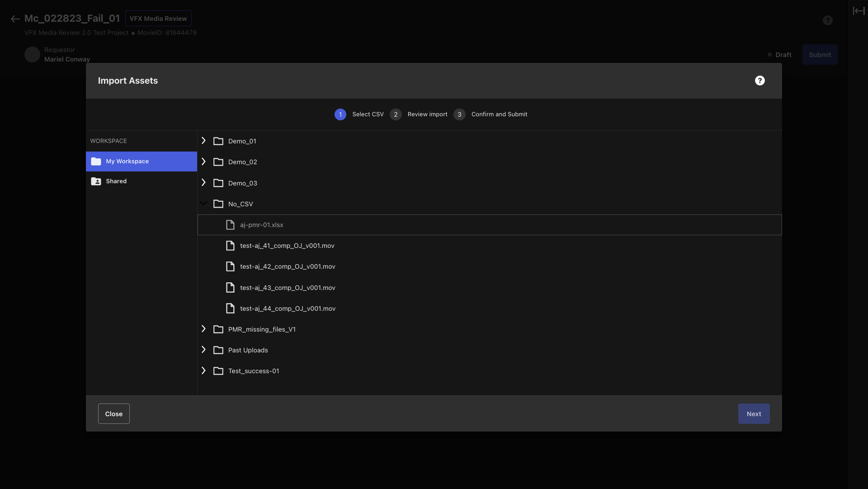The height and width of the screenshot is (489, 868).
Task: Click the VFX Media Review tag
Action: (x=158, y=19)
